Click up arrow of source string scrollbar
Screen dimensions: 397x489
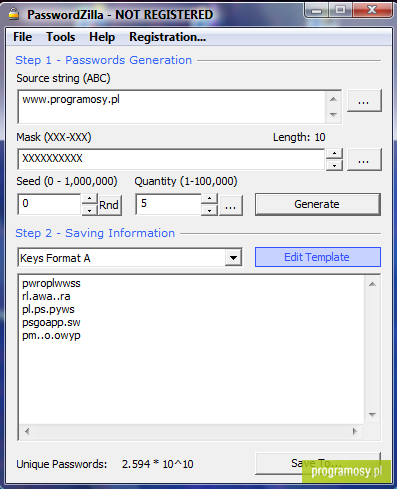coord(333,99)
